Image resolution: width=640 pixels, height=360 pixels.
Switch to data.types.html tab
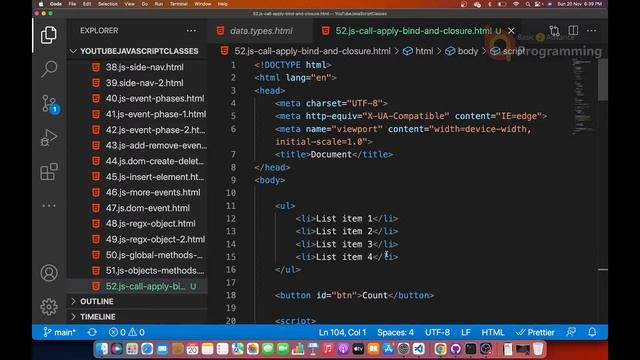(x=261, y=31)
